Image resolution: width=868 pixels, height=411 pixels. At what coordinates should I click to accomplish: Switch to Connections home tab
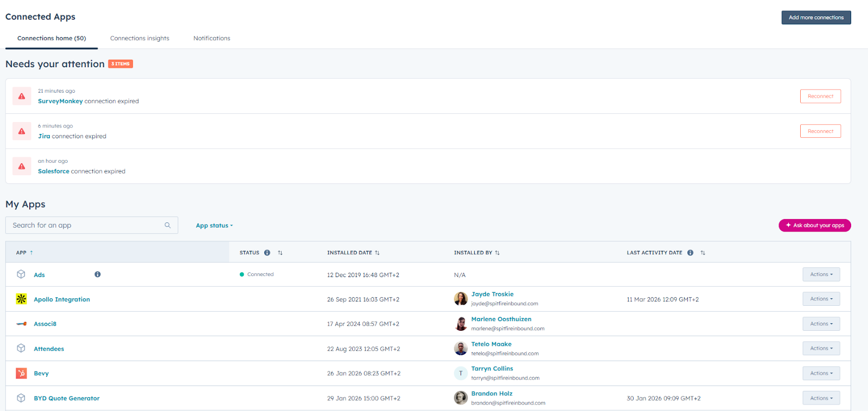pos(52,38)
